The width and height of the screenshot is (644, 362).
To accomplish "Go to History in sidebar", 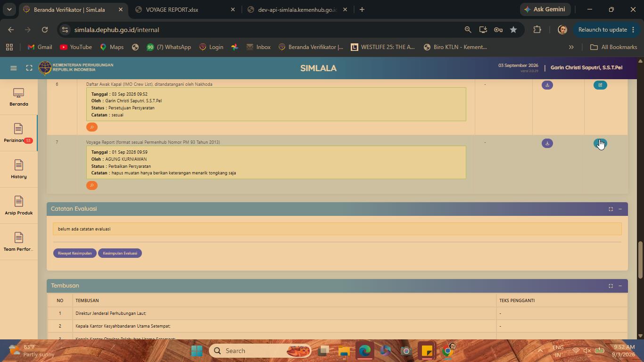I will pos(18,170).
